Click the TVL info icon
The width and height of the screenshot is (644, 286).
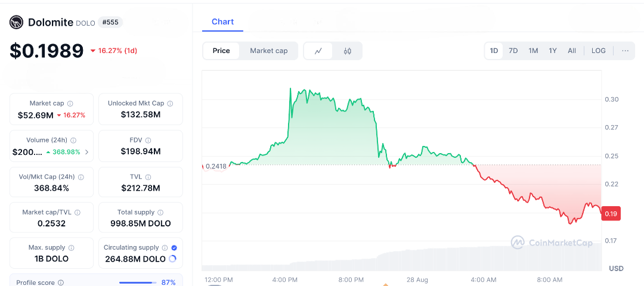(x=148, y=177)
